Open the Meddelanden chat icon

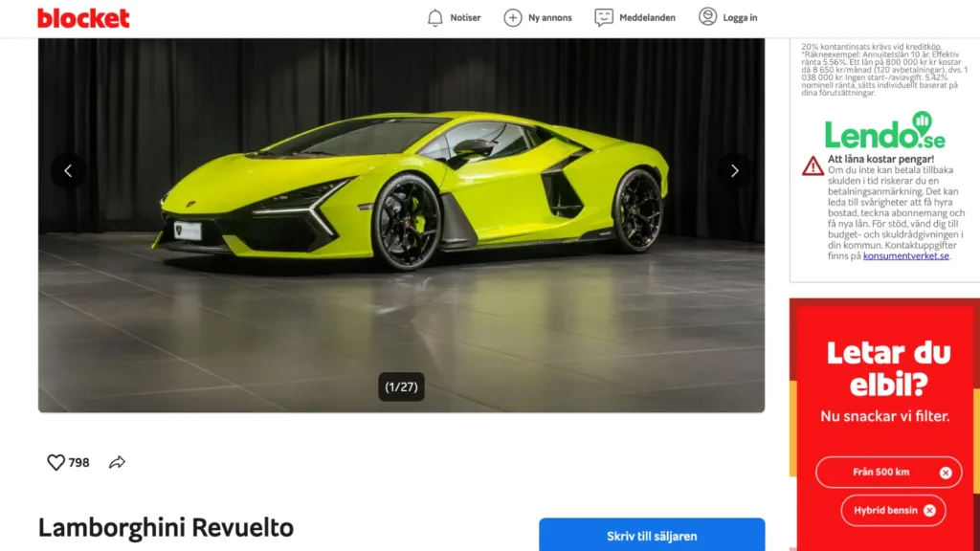604,17
